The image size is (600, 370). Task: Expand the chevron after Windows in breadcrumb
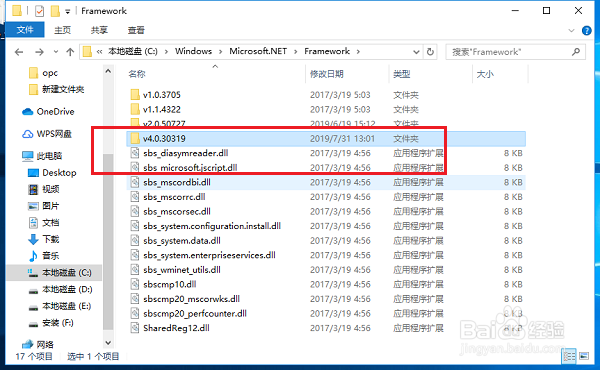click(x=221, y=52)
